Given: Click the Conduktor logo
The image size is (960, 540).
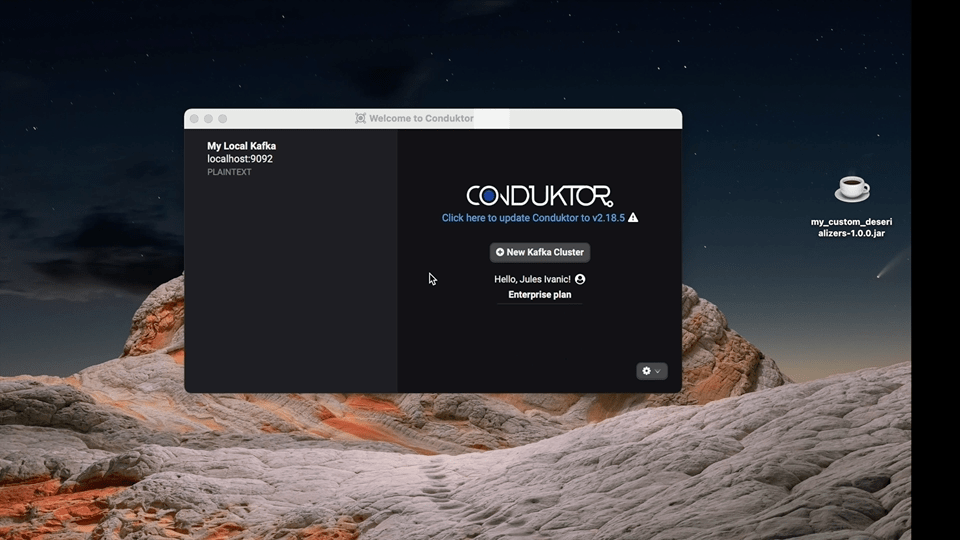Looking at the screenshot, I should [x=539, y=196].
